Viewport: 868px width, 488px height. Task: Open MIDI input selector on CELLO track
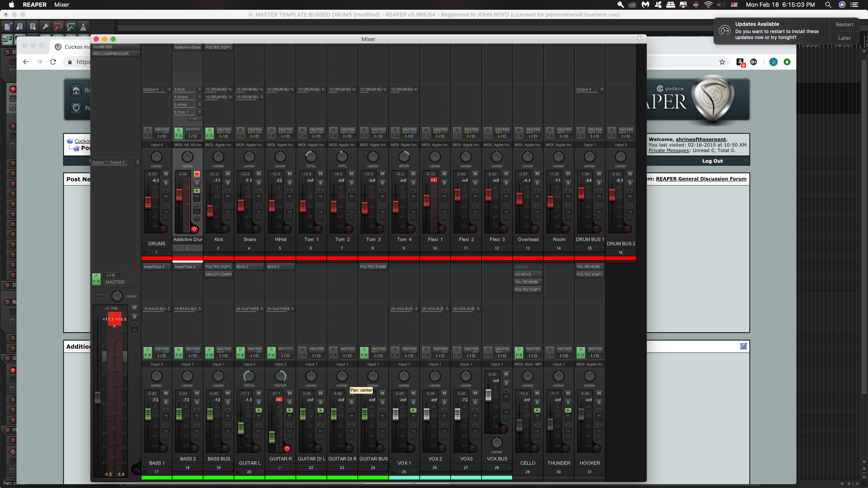[528, 364]
